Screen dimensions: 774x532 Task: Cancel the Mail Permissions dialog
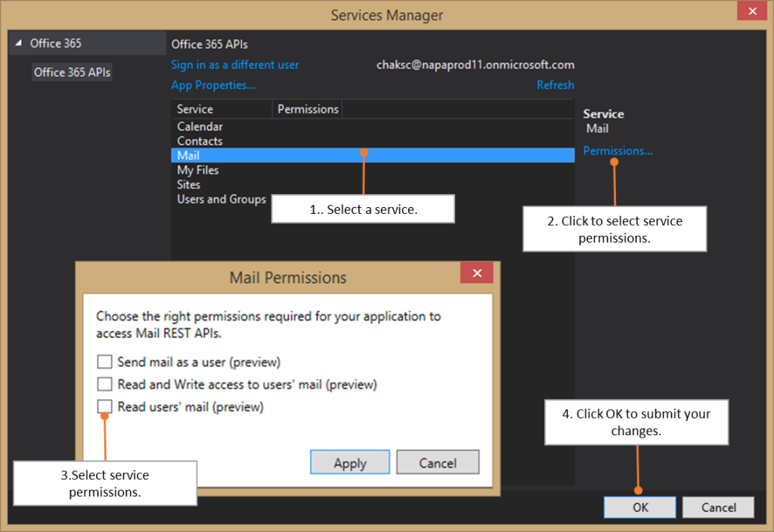(x=437, y=462)
